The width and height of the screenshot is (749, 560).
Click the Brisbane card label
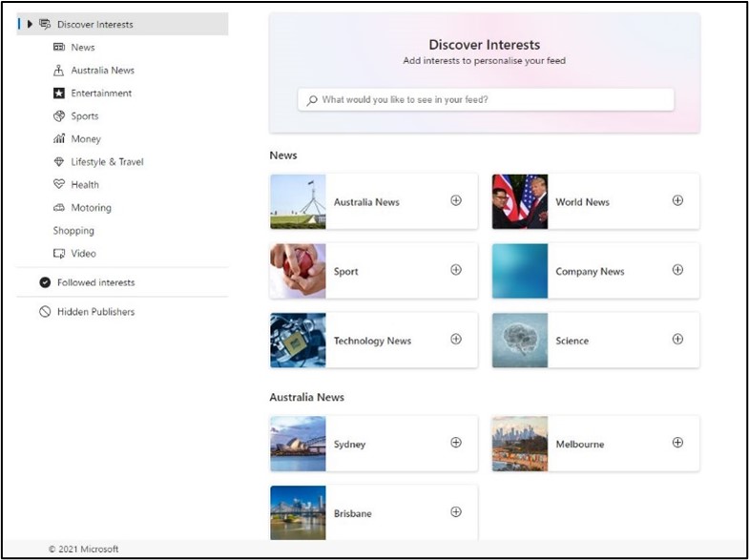(x=352, y=513)
